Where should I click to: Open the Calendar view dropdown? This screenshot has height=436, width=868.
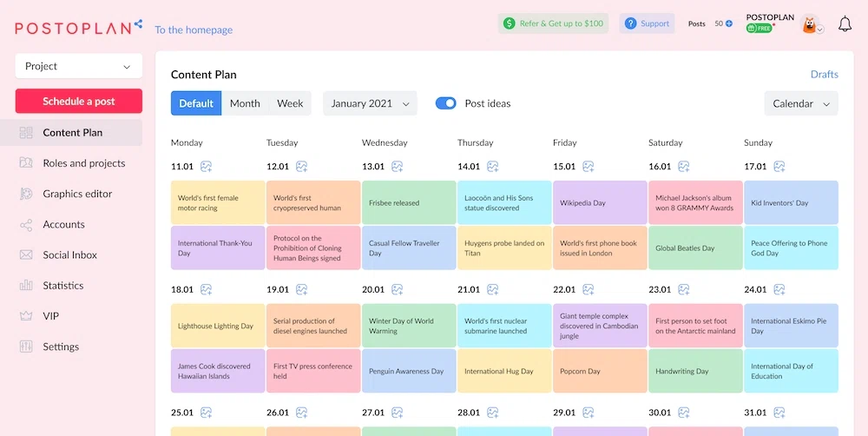coord(800,103)
